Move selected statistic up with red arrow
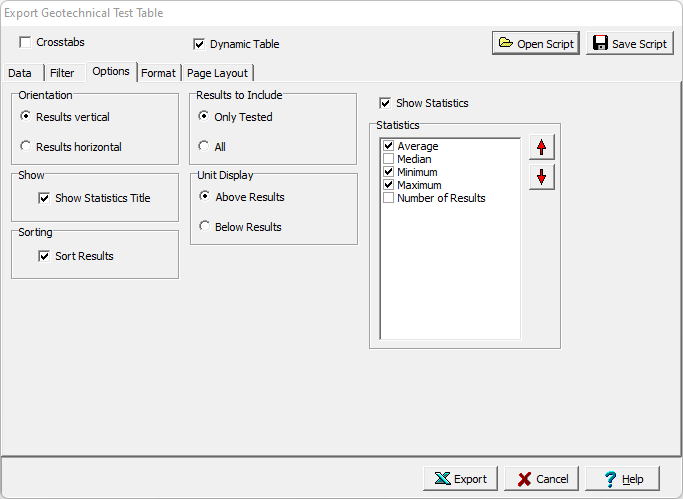Image resolution: width=683 pixels, height=499 pixels. pyautogui.click(x=541, y=147)
